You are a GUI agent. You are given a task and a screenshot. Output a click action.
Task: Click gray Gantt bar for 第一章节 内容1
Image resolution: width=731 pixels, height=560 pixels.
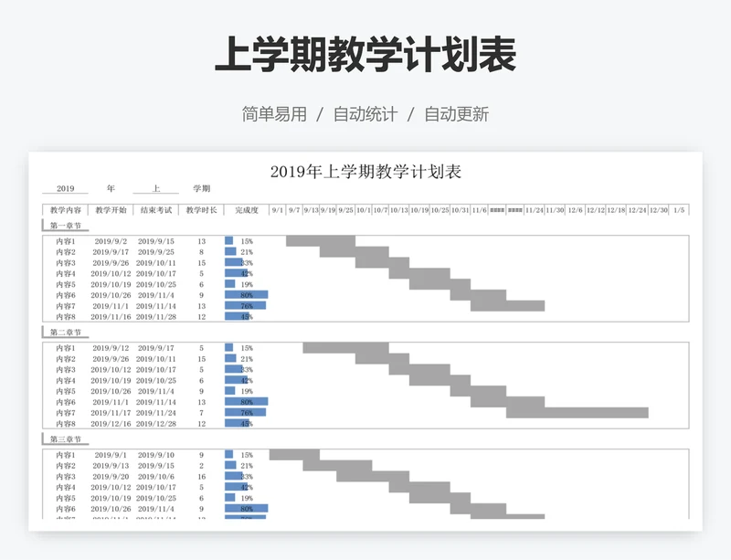pos(321,241)
